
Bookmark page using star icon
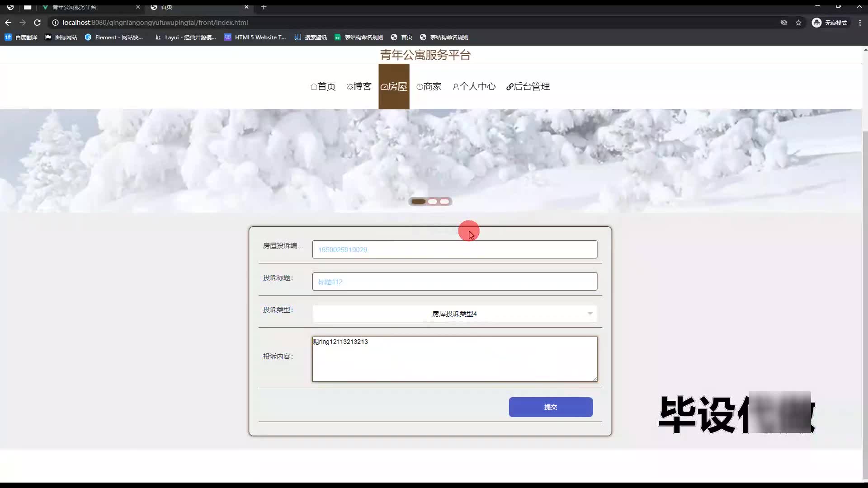798,23
